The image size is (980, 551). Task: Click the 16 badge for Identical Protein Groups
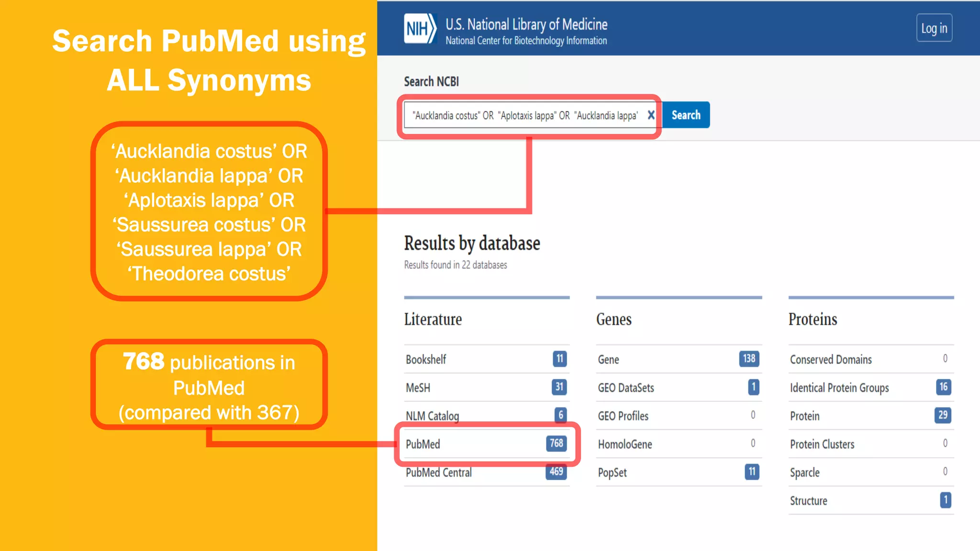point(944,387)
